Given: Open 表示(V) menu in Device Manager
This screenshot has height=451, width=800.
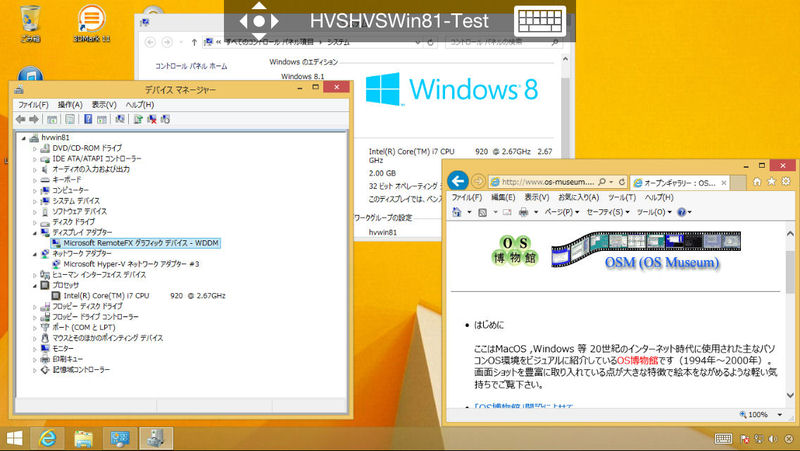Looking at the screenshot, I should coord(104,105).
